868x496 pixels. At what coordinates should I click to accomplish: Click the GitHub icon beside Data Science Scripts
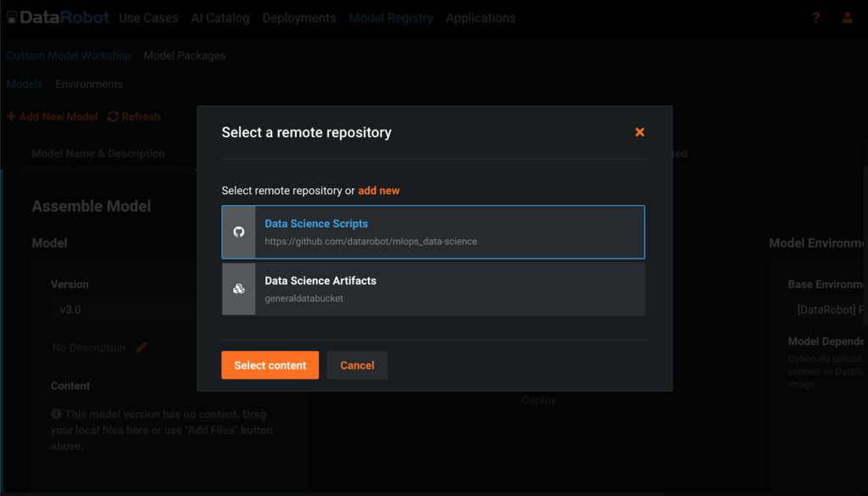tap(238, 231)
